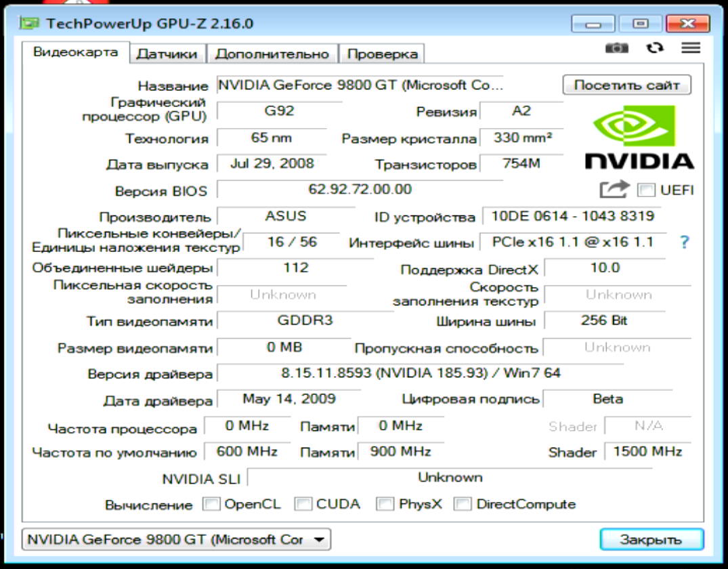Viewport: 728px width, 569px height.
Task: Click the revision field showing A2
Action: [x=521, y=111]
